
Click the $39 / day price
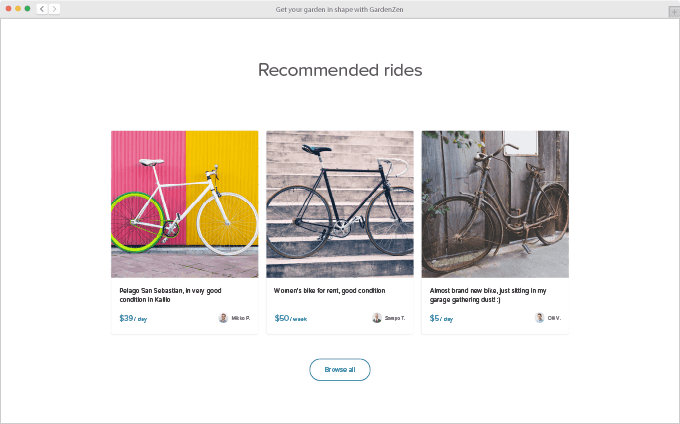point(133,319)
